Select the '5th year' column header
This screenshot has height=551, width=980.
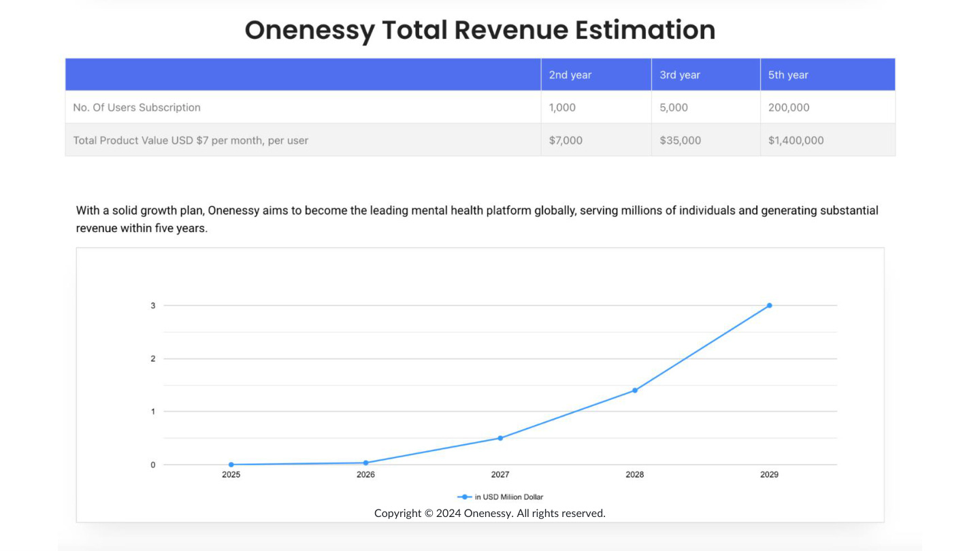click(x=828, y=75)
